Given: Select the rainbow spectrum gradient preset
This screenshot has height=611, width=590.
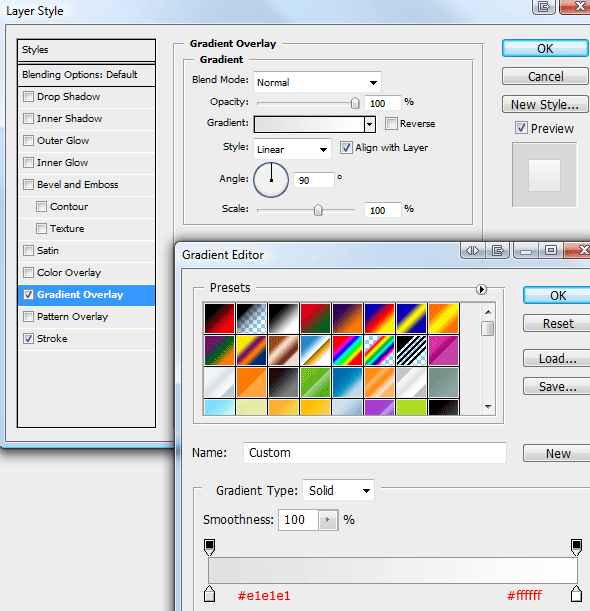Looking at the screenshot, I should click(347, 350).
